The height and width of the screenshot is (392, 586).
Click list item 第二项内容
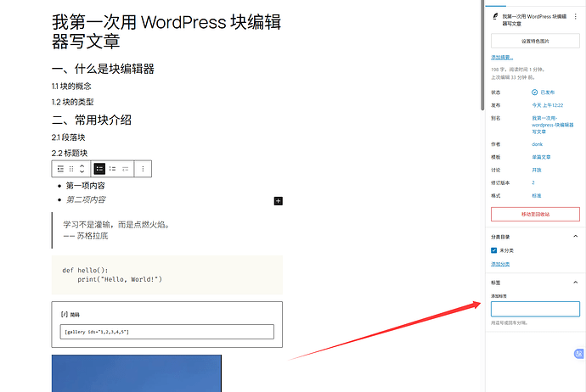pos(86,199)
